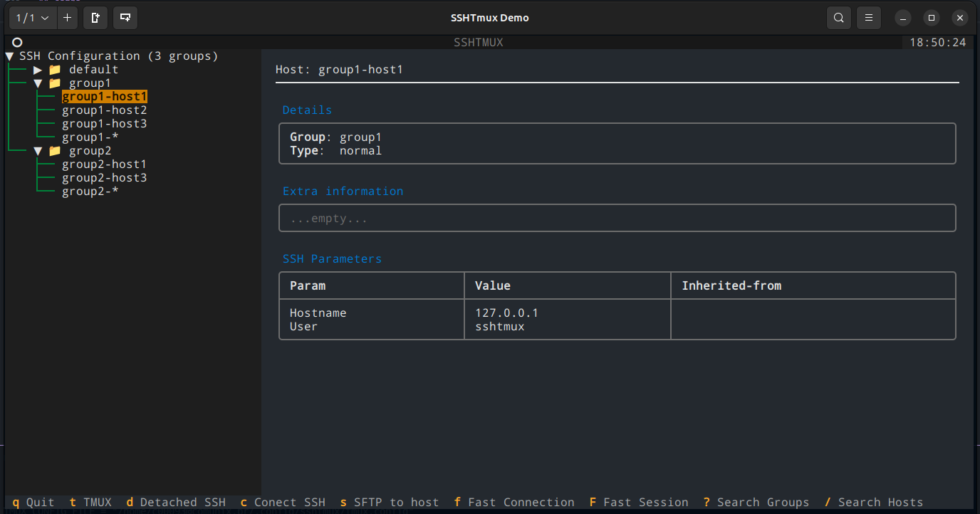Click the 18:50:24 clock in header
980x514 pixels.
coord(938,43)
